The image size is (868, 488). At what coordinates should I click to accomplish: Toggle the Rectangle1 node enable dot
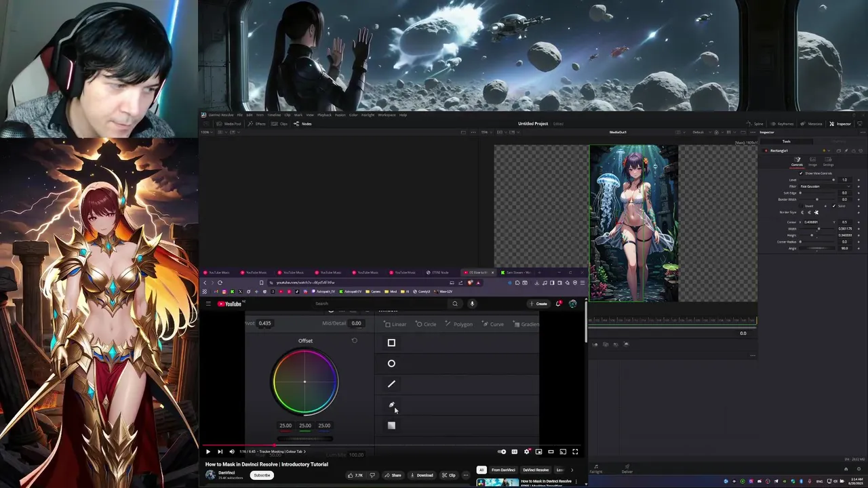766,150
